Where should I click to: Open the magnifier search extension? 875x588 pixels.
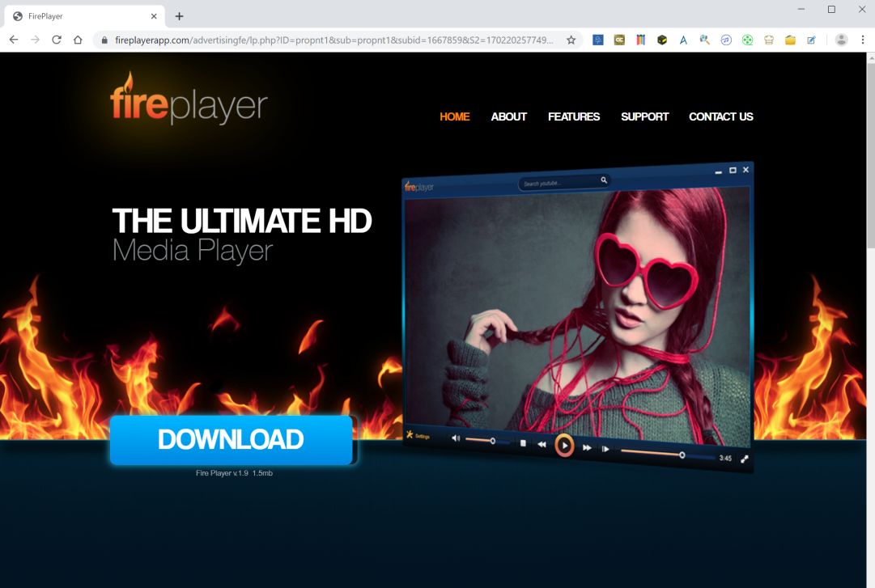pos(704,40)
